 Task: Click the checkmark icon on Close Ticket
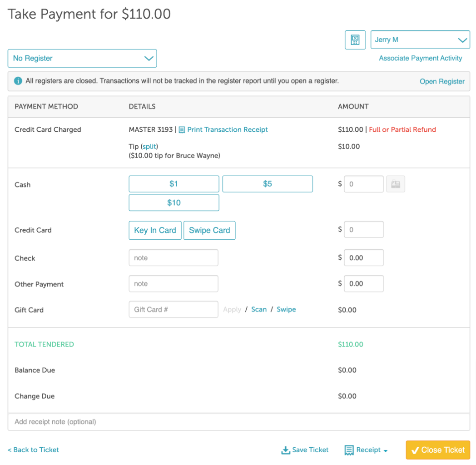pos(415,450)
